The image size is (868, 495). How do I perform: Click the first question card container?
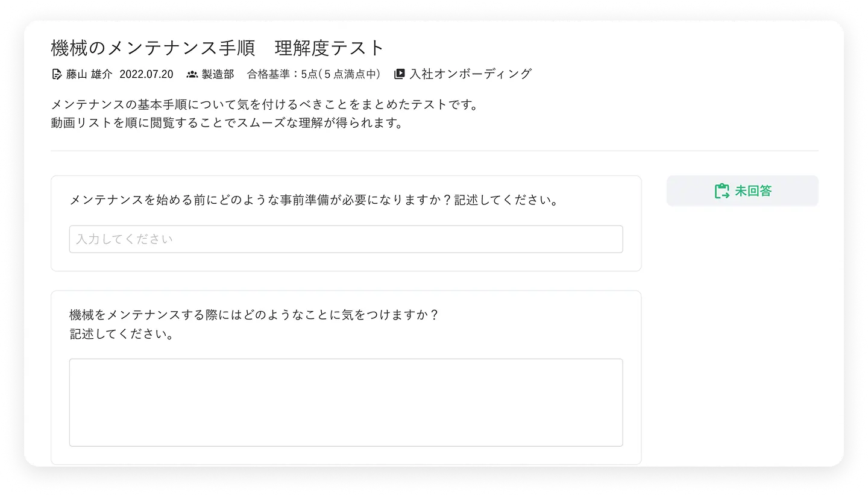(x=346, y=224)
